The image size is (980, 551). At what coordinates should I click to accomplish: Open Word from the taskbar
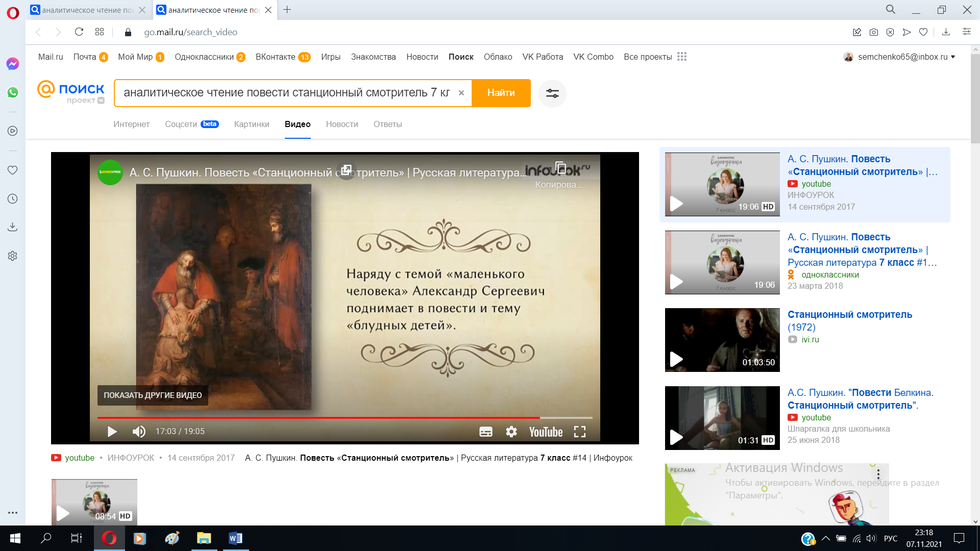[x=235, y=538]
